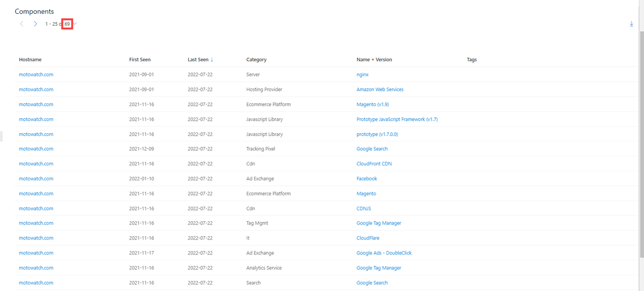Click the Last Seen sort arrow
The height and width of the screenshot is (291, 644).
[211, 60]
